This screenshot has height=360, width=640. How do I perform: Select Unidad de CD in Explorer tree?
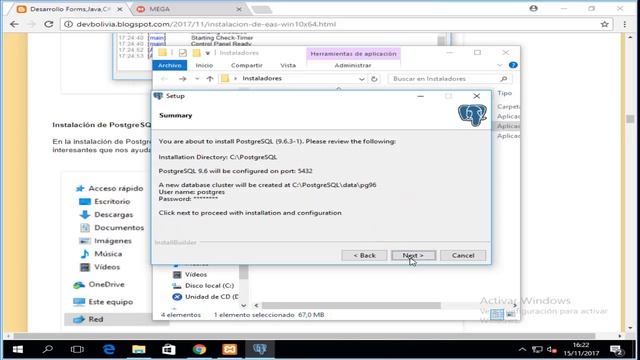[x=212, y=297]
